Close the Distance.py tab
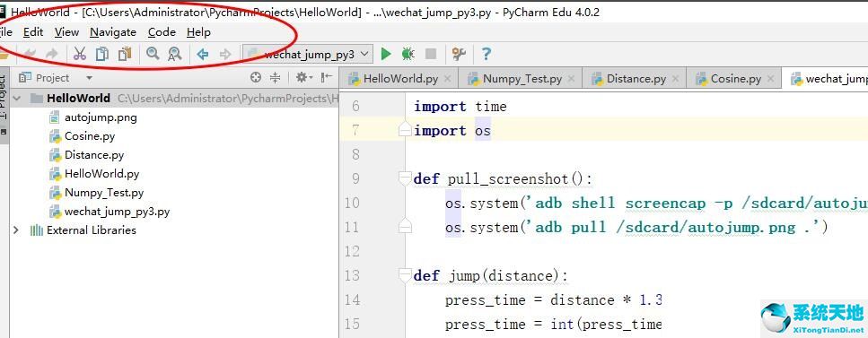 click(x=675, y=79)
